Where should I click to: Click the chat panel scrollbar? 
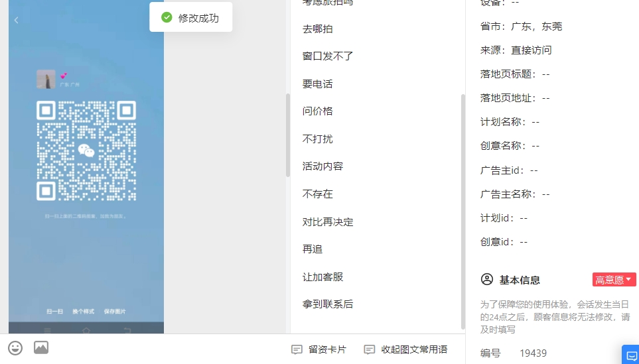[x=288, y=135]
